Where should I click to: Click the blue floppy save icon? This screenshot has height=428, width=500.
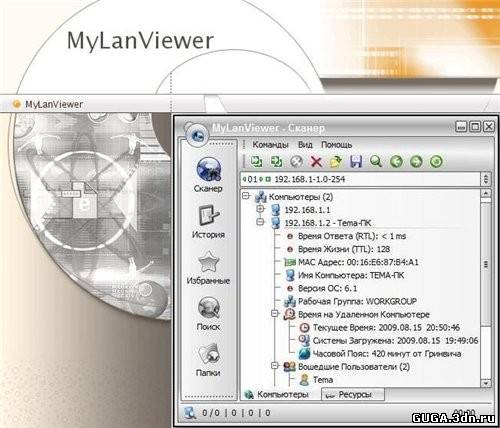click(x=356, y=162)
